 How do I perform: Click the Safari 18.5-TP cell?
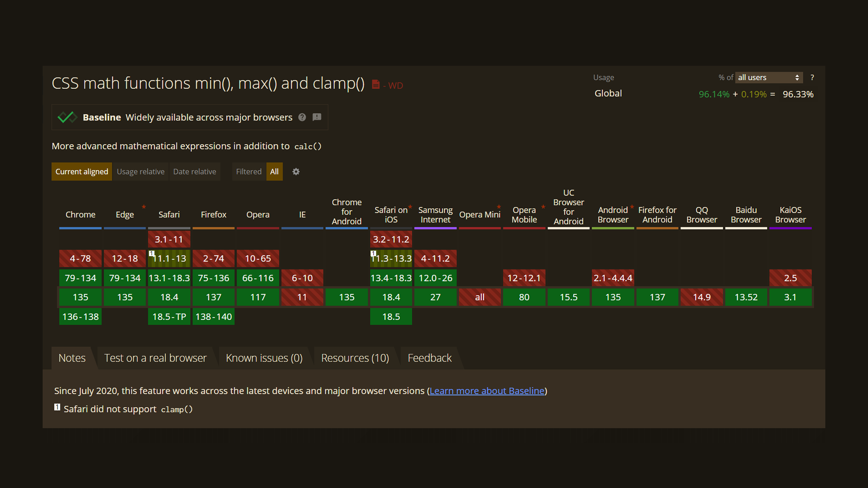[169, 317]
